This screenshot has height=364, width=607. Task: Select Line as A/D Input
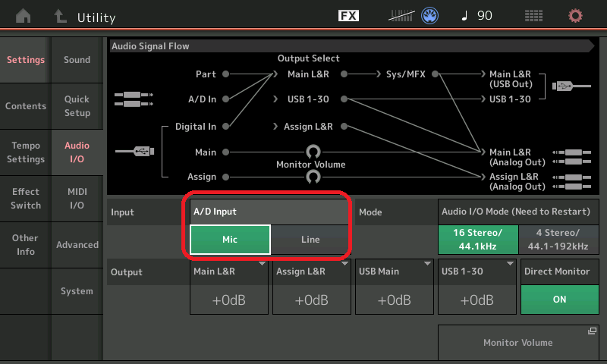310,240
